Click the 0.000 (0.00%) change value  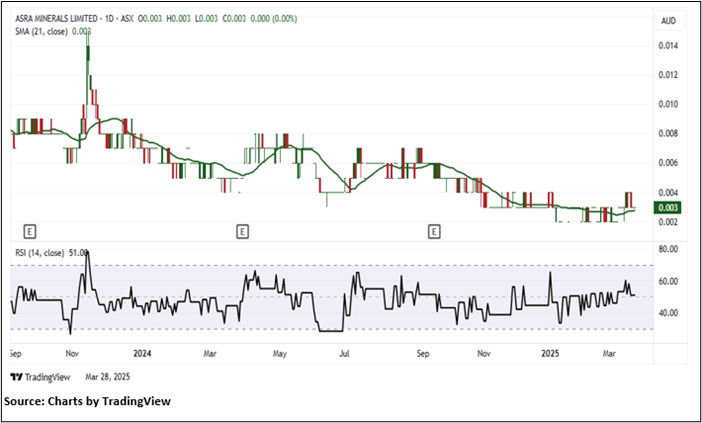[274, 19]
